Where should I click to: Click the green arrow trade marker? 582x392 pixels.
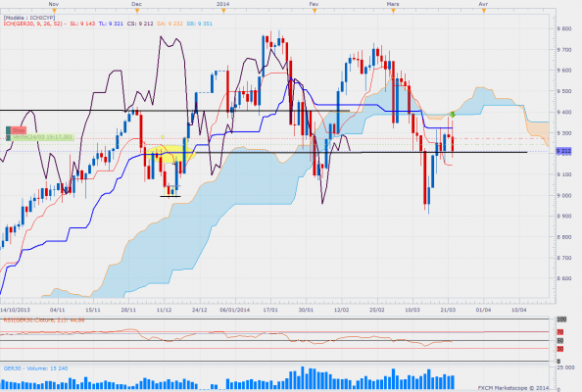[453, 115]
